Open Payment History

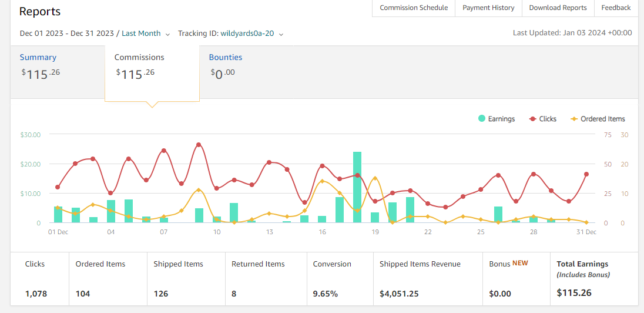488,8
